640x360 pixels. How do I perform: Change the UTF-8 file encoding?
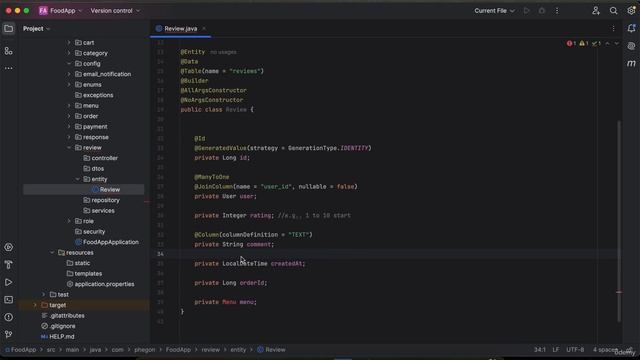point(575,350)
